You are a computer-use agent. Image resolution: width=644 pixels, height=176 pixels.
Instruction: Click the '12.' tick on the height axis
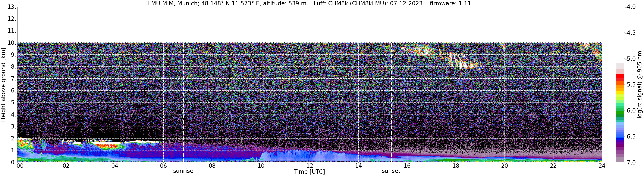[x=12, y=19]
